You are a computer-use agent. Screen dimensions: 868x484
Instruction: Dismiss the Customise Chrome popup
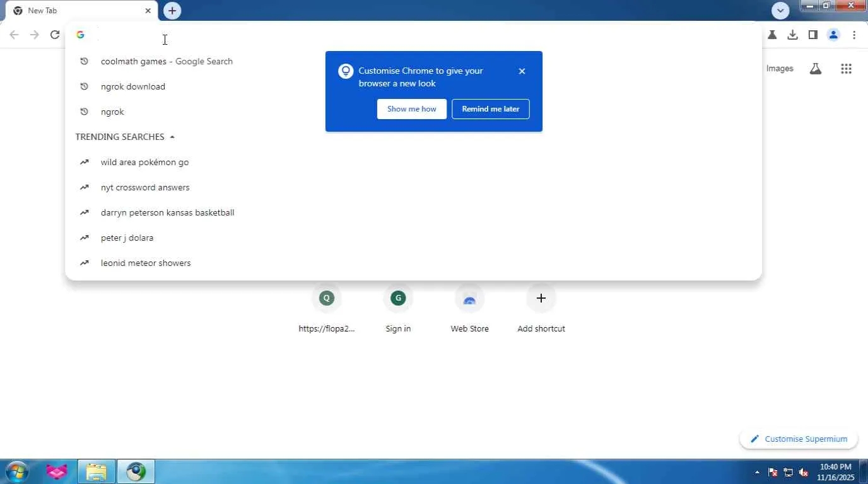(x=522, y=71)
